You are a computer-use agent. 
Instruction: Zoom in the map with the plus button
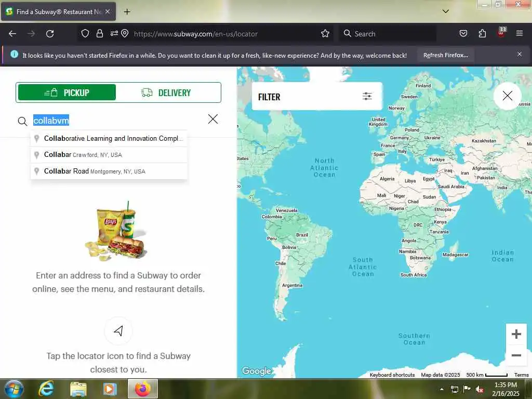(516, 334)
